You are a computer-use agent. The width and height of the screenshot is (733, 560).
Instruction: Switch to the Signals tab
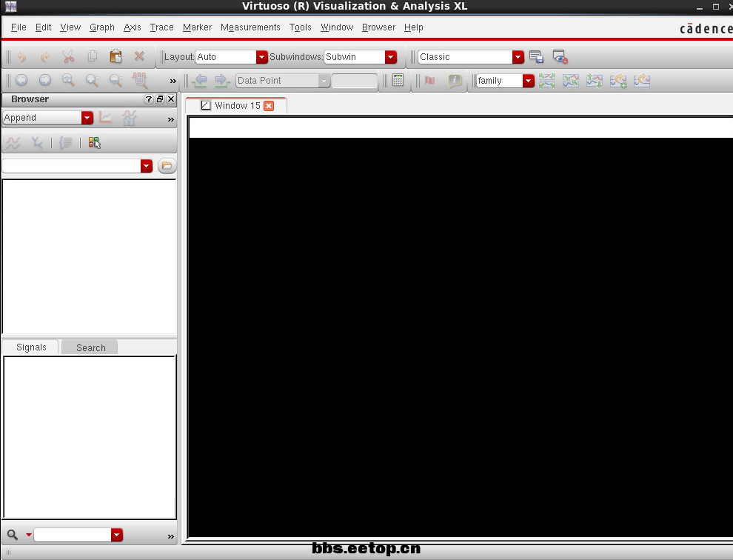tap(31, 347)
